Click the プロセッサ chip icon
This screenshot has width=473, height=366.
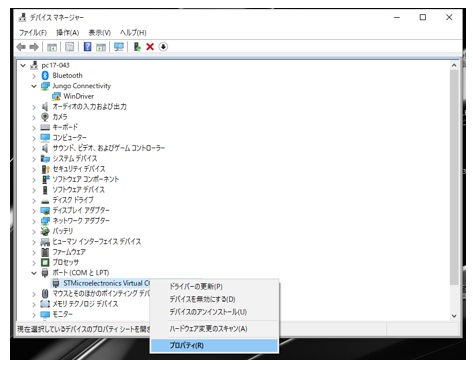[x=45, y=262]
